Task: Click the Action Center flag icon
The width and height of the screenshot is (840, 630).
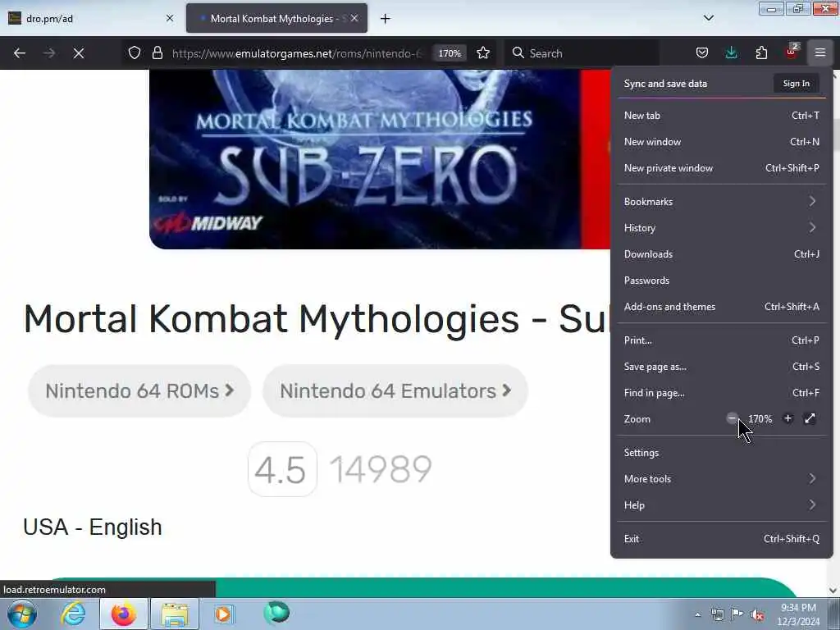Action: tap(737, 614)
